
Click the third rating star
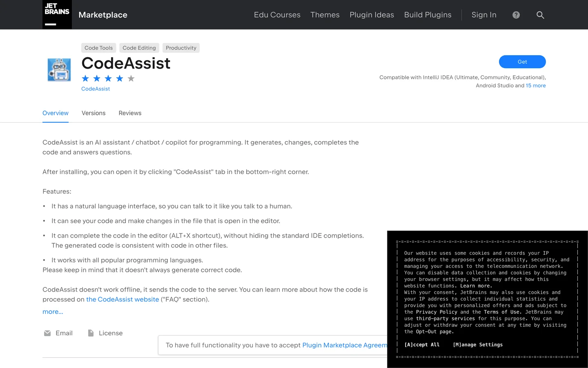108,79
